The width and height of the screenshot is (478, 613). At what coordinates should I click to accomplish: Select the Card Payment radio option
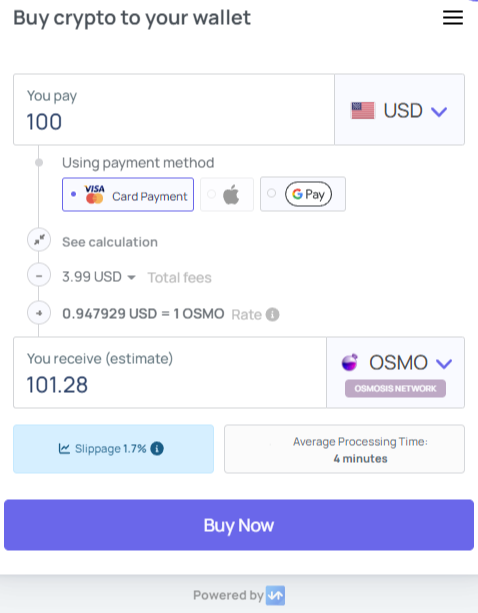128,195
